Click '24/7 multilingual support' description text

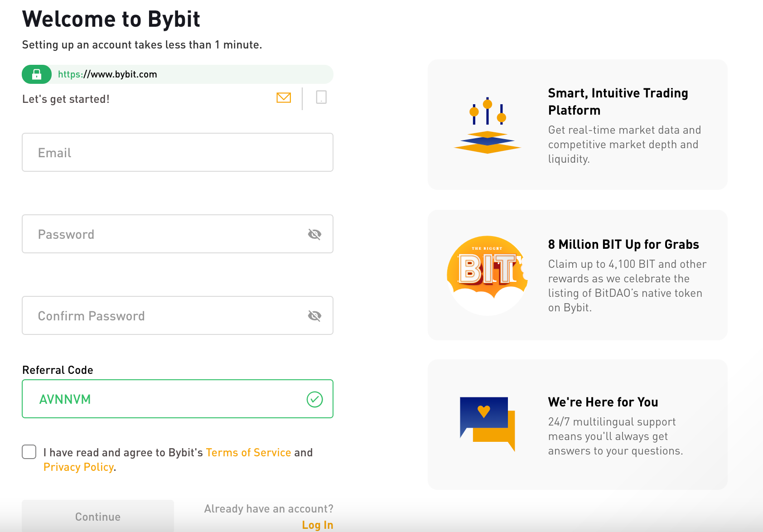(x=615, y=436)
